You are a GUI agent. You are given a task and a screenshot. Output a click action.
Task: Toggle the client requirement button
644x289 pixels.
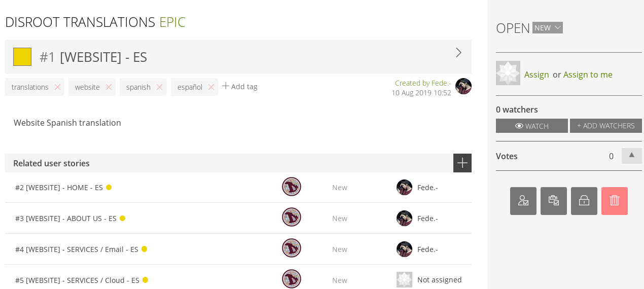[x=523, y=201]
